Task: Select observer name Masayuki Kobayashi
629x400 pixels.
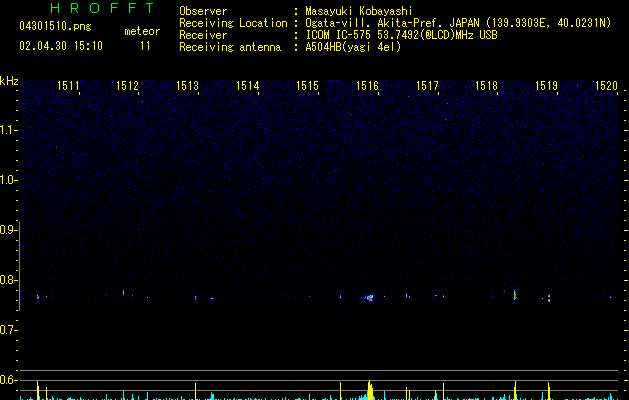Action: coord(359,11)
